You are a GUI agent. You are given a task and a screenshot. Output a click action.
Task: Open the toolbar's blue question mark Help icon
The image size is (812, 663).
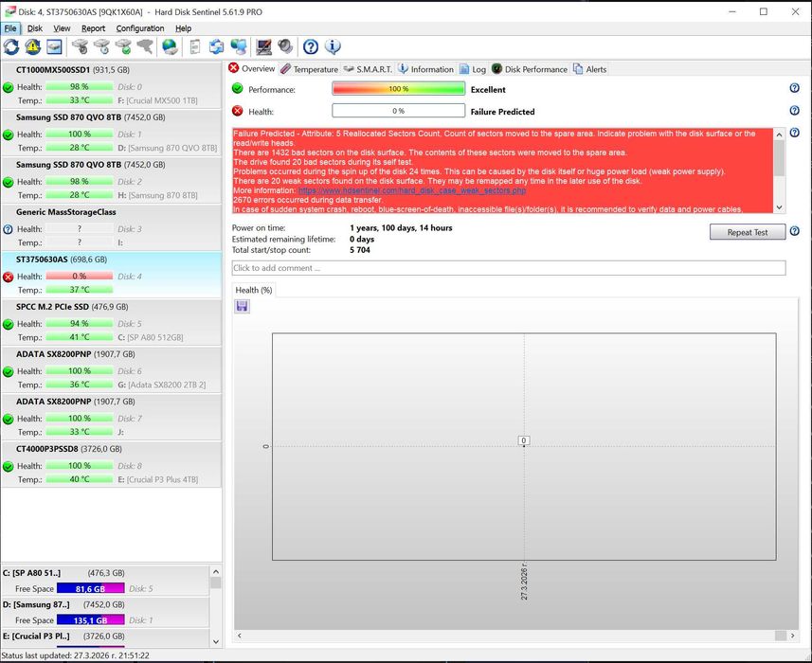coord(310,46)
